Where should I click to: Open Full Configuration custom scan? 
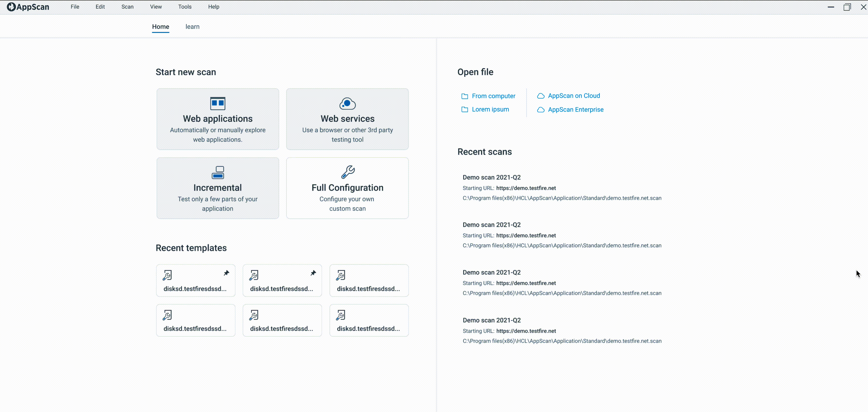tap(347, 188)
